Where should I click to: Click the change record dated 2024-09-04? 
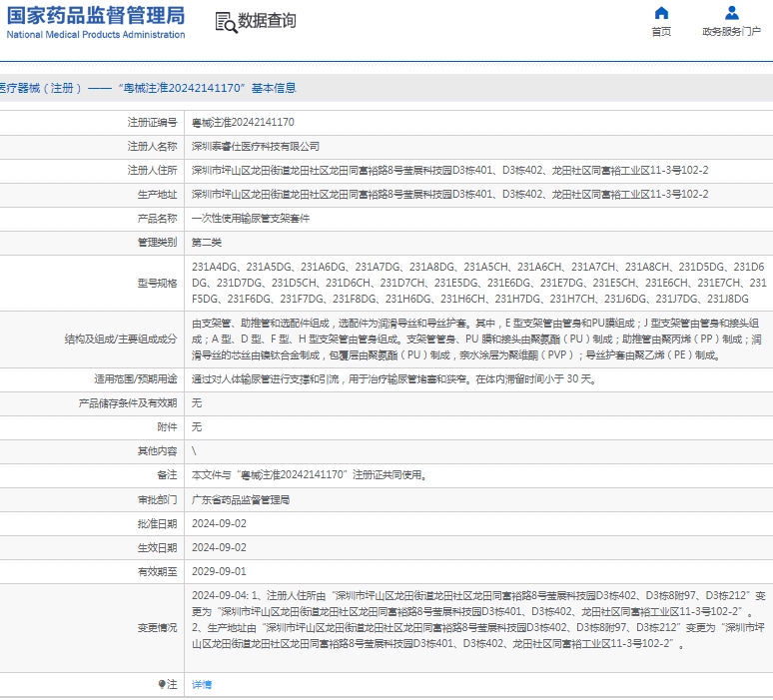click(478, 620)
